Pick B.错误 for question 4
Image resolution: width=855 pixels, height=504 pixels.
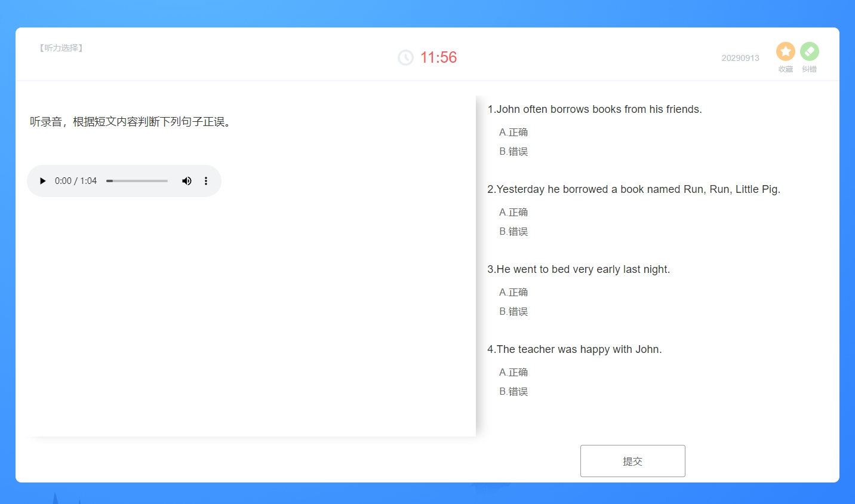[513, 392]
